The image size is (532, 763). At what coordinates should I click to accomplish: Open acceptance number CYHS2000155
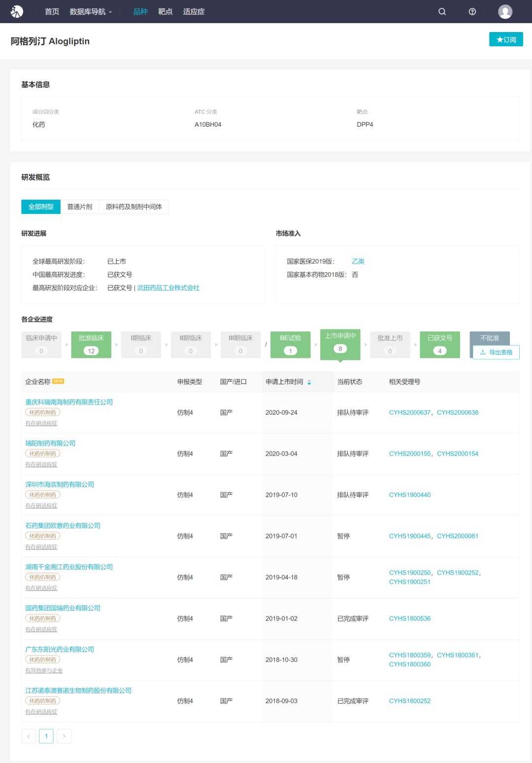click(x=410, y=453)
